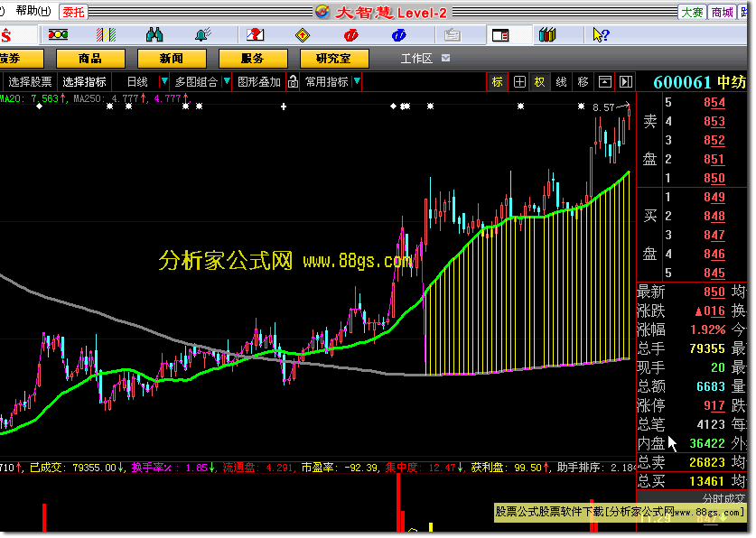Click the 总买 value 13461
The image size is (756, 538).
pyautogui.click(x=707, y=481)
